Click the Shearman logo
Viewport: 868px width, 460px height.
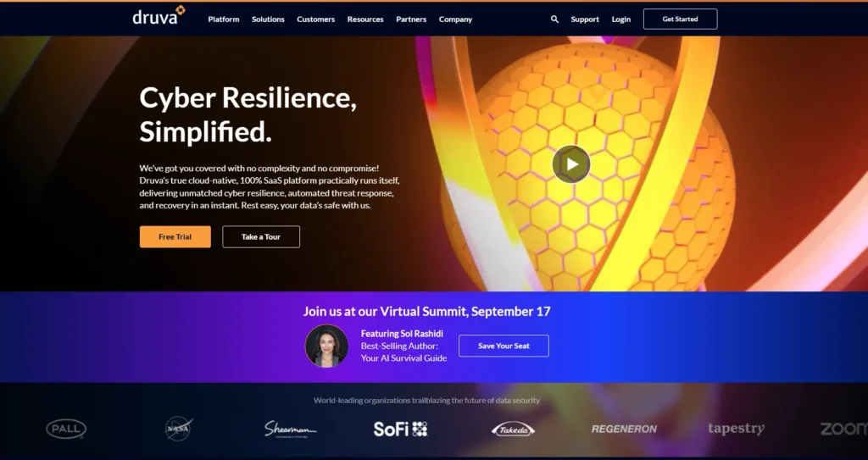tap(290, 429)
